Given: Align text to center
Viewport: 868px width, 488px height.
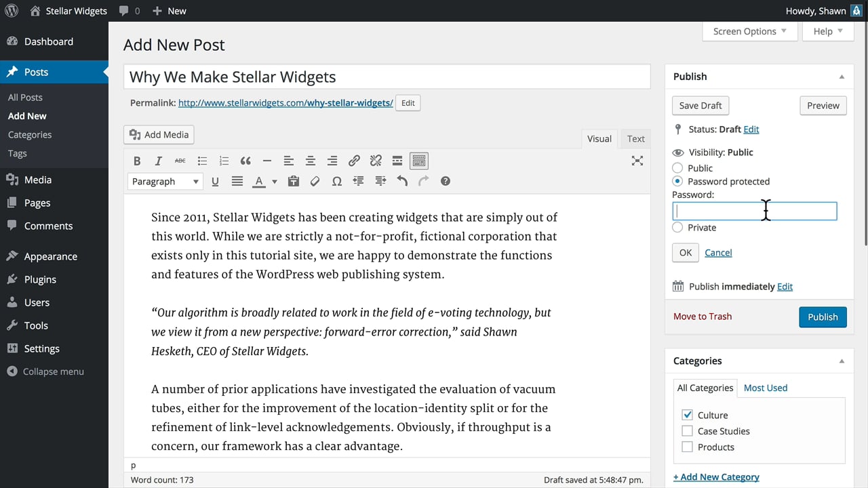Looking at the screenshot, I should 311,161.
